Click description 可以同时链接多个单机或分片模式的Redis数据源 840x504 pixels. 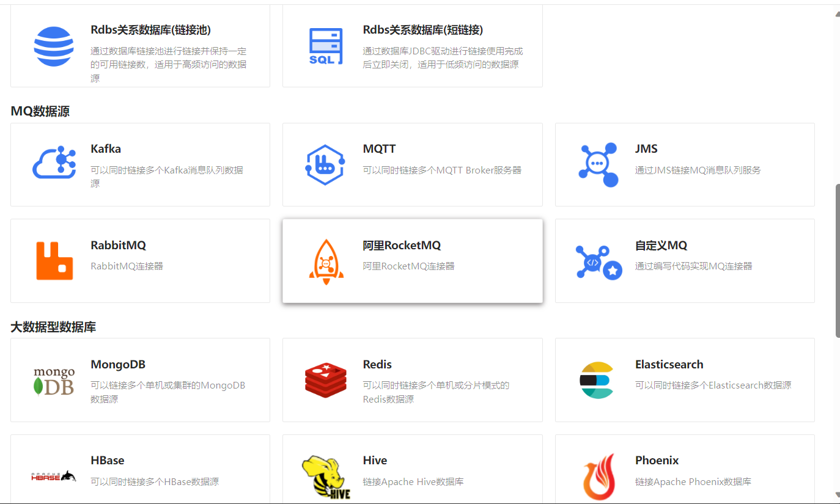(436, 392)
